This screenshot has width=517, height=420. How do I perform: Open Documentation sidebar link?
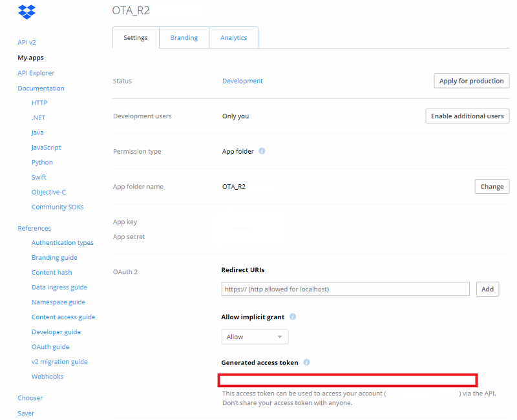[x=41, y=89]
